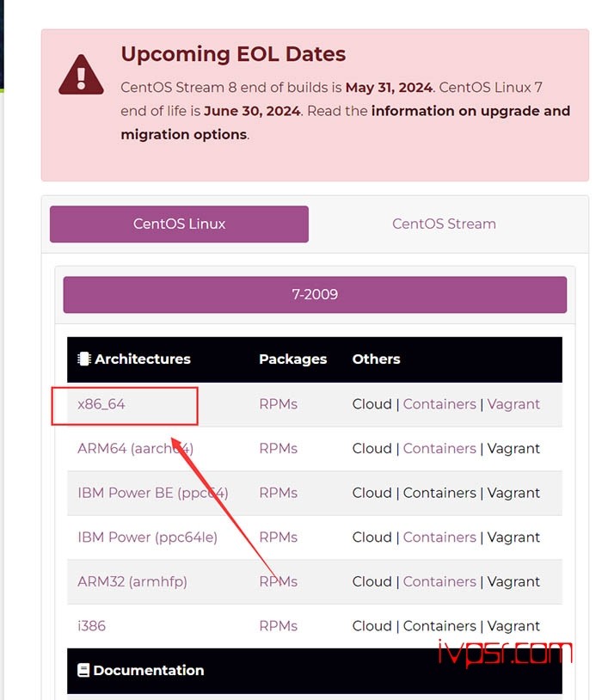Click the warning triangle icon

click(x=81, y=75)
